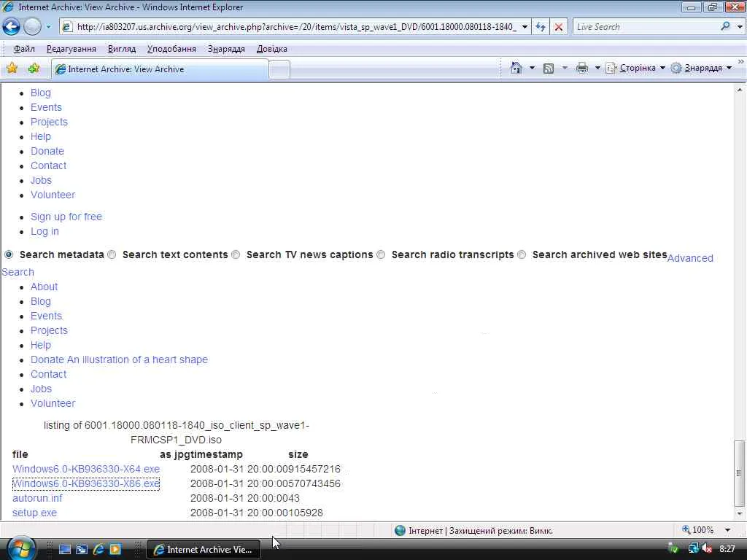Select the Search metadata radio button
747x560 pixels.
[9, 254]
